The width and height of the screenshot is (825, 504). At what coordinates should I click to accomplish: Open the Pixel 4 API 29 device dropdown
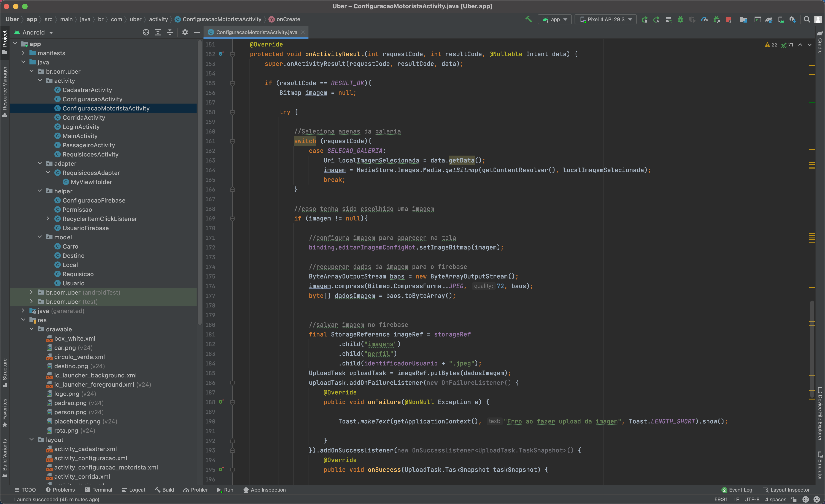[x=606, y=19]
